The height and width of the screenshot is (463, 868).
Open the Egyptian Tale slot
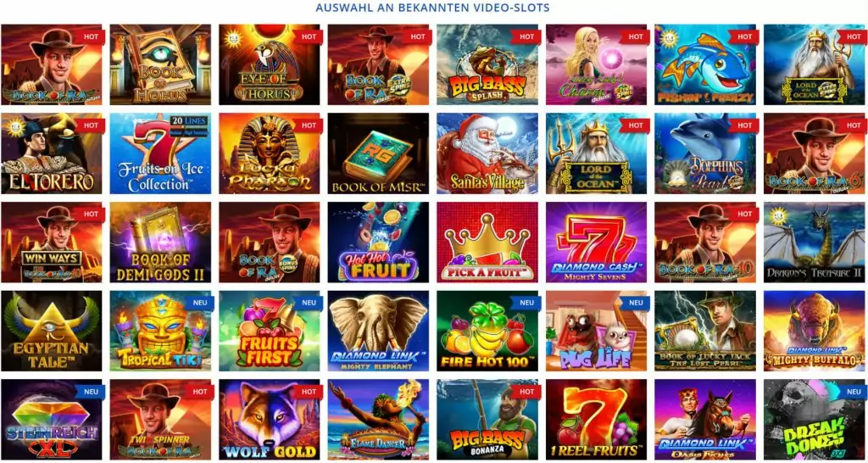pos(51,331)
